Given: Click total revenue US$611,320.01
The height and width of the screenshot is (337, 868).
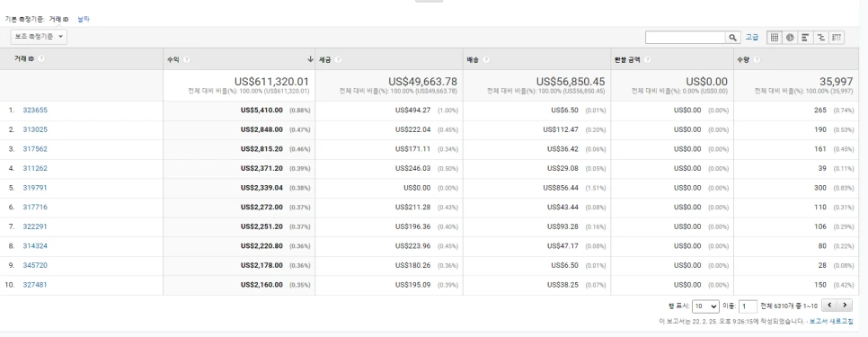Looking at the screenshot, I should coord(271,82).
